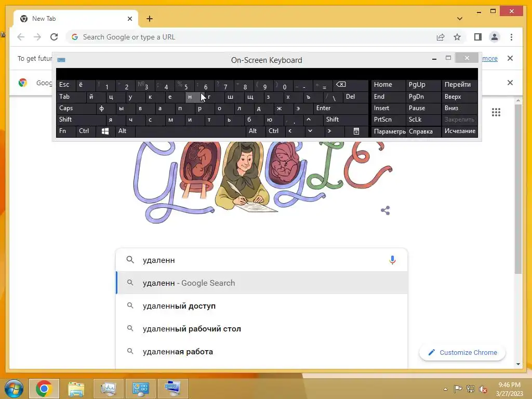Open a new Chrome tab

pos(150,19)
